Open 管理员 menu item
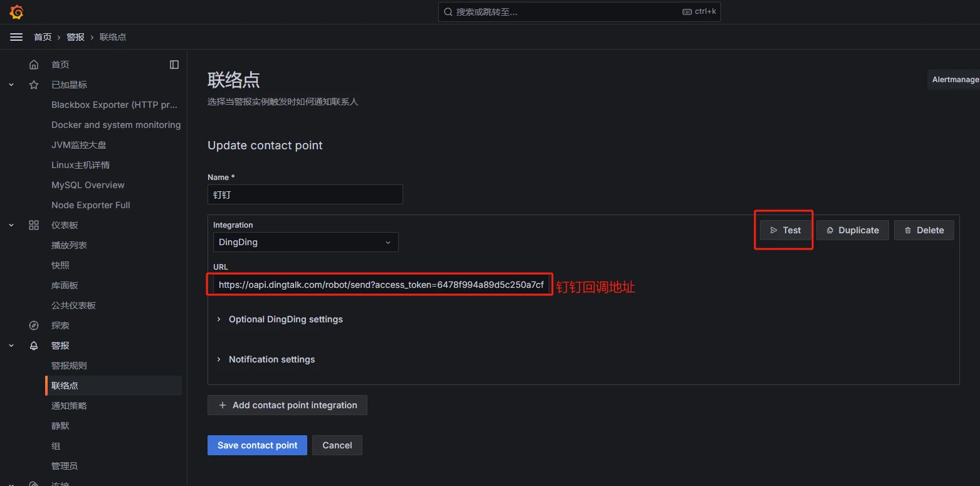The width and height of the screenshot is (980, 486). (x=65, y=466)
